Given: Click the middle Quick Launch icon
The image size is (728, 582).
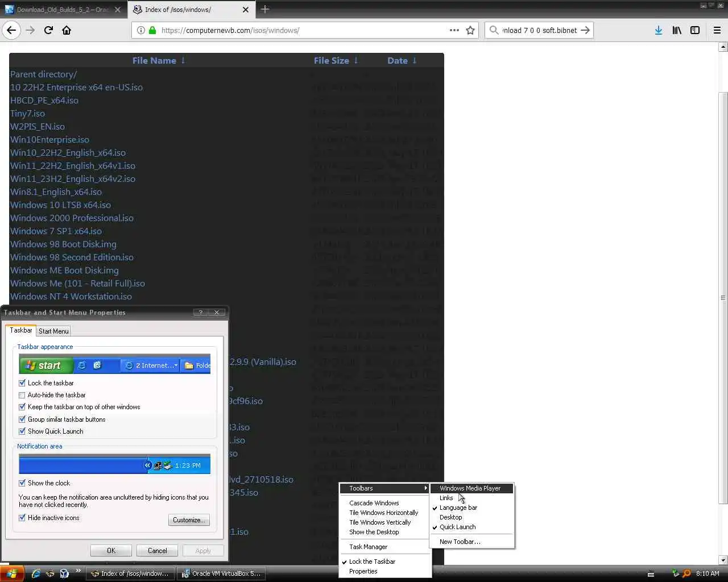Looking at the screenshot, I should click(50, 573).
